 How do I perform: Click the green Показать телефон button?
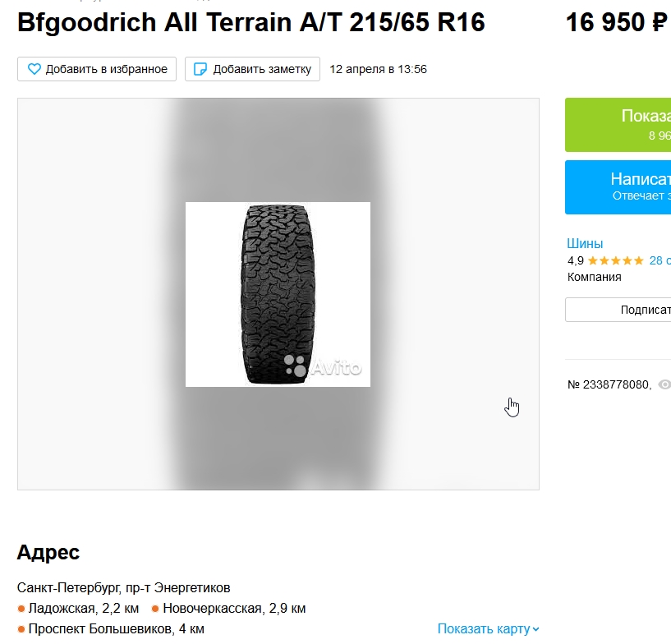coord(618,125)
